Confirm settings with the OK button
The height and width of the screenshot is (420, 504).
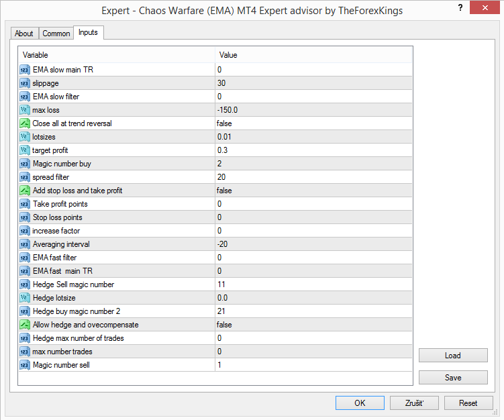(x=360, y=403)
